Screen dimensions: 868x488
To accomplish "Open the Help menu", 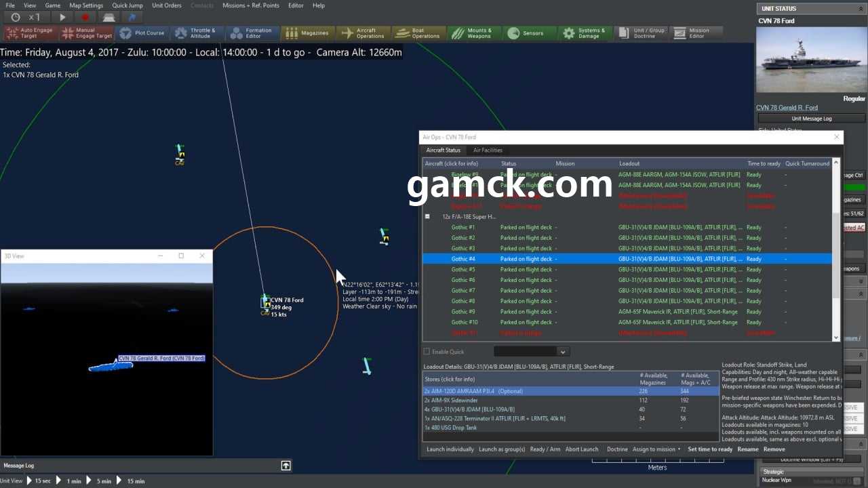I will 319,5.
